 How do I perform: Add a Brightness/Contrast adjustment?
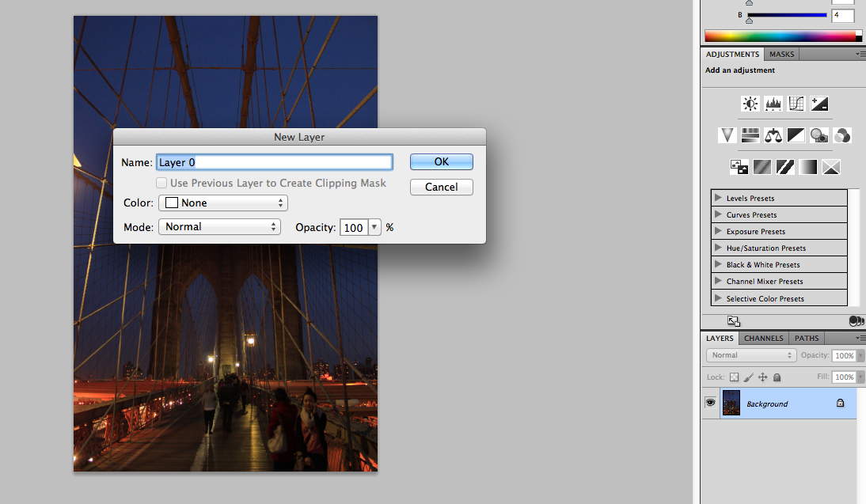tap(750, 103)
